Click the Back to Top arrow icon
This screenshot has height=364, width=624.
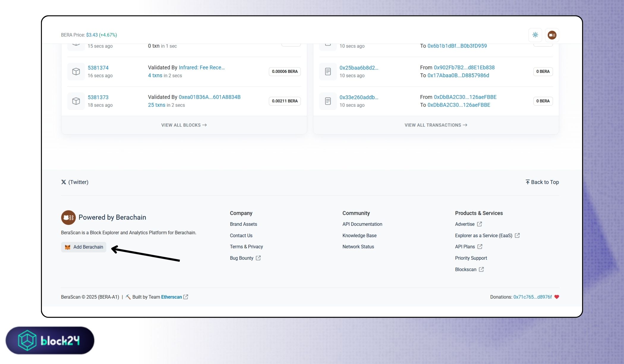pos(527,182)
